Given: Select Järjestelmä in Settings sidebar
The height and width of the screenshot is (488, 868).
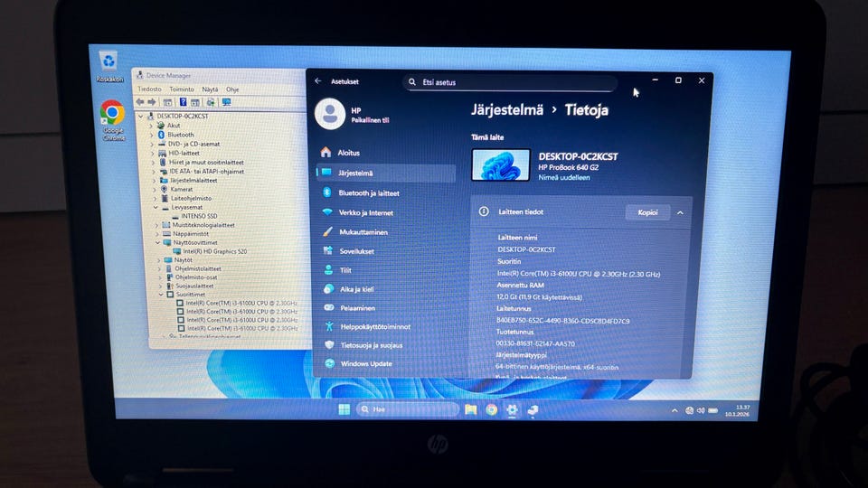Looking at the screenshot, I should 385,173.
